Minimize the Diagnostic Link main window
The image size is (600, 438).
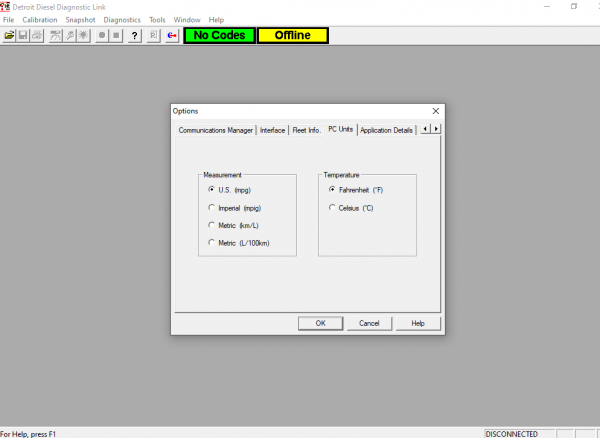(547, 7)
